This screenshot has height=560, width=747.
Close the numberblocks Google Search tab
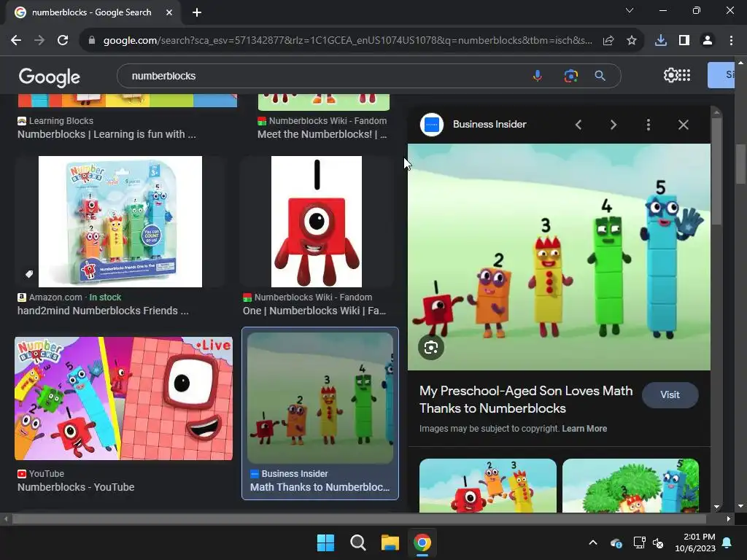pos(169,12)
